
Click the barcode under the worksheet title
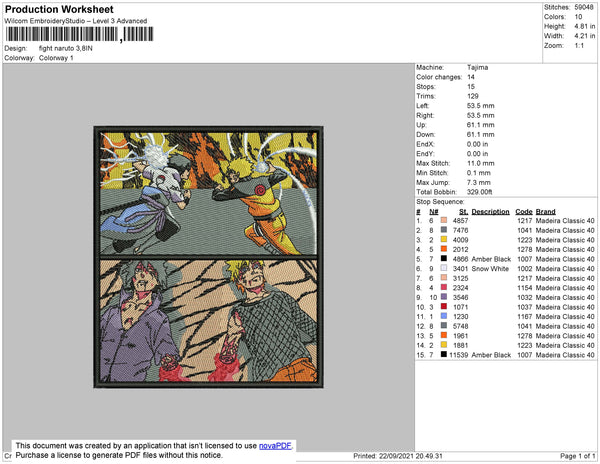point(79,34)
